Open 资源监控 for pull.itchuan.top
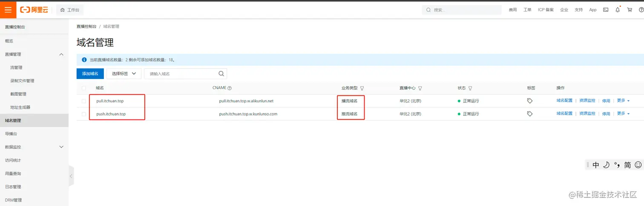Screen dimensions: 644x206 [587, 101]
